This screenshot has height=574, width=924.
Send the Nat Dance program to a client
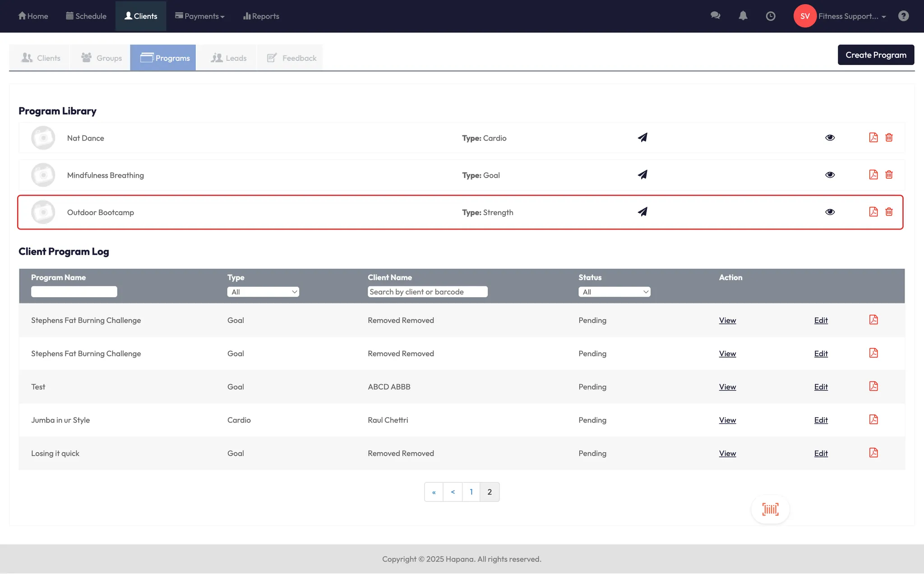642,138
